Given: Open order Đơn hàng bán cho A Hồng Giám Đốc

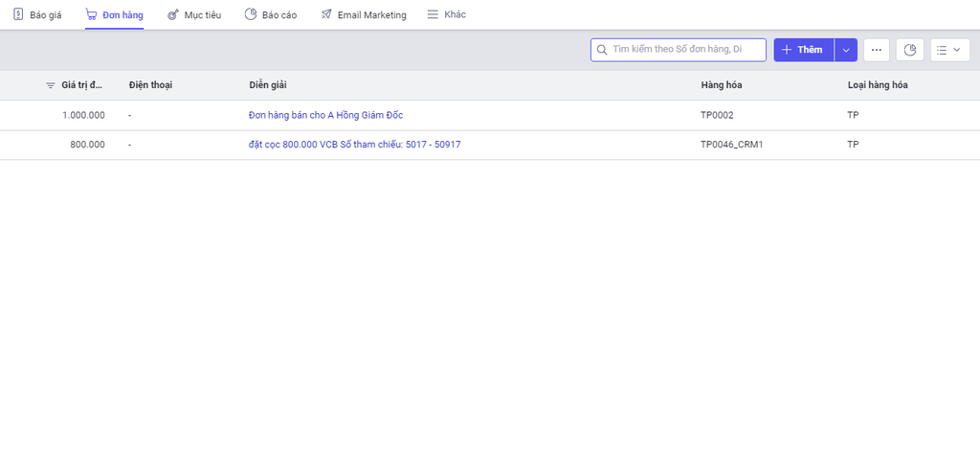Looking at the screenshot, I should [325, 115].
